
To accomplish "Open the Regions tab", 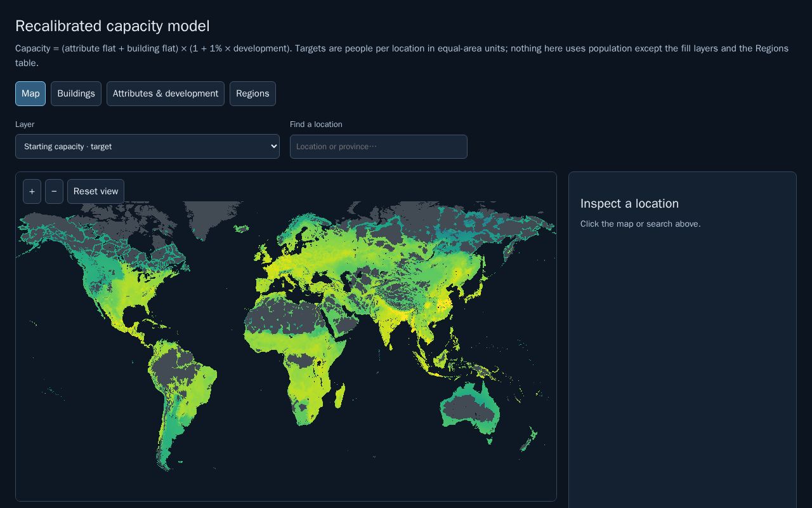I will pos(252,93).
